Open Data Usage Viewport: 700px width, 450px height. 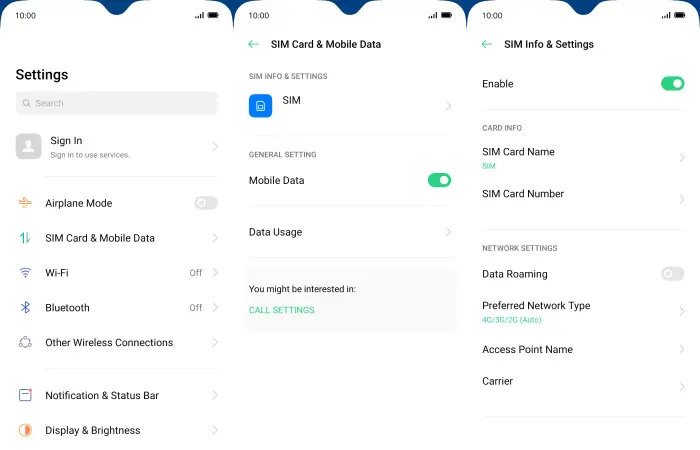click(x=350, y=232)
